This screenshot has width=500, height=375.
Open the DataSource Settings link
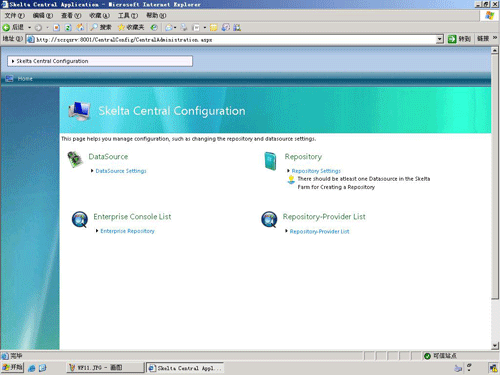(121, 171)
